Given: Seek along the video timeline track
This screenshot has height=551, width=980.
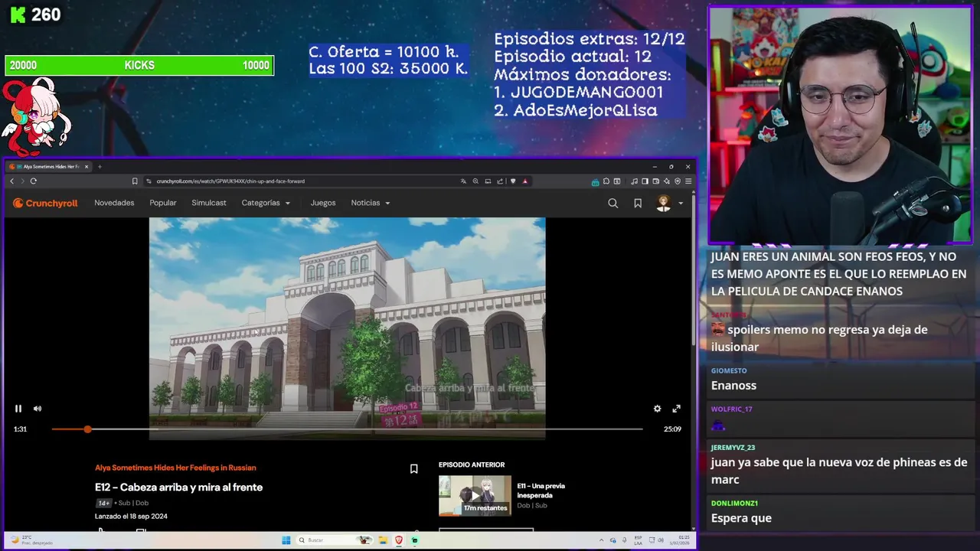Looking at the screenshot, I should tap(347, 429).
